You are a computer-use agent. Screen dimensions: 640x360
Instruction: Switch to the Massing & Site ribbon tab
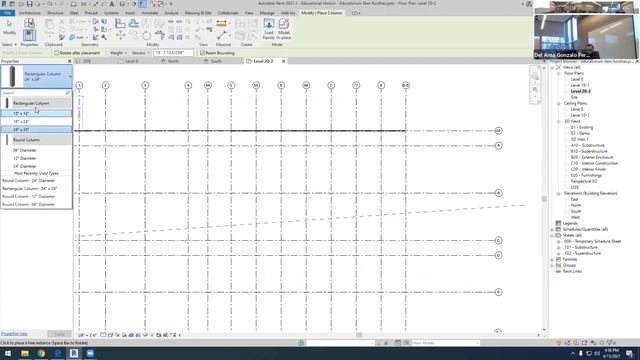(x=198, y=13)
